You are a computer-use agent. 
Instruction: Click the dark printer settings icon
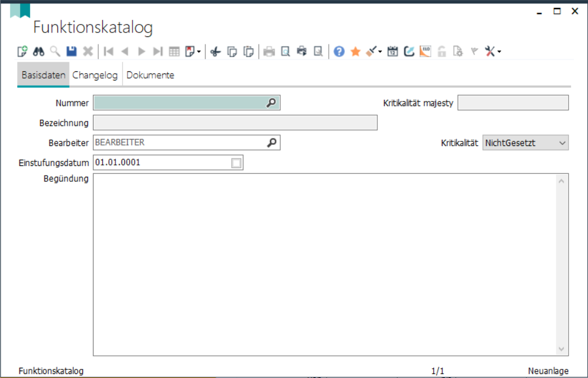[302, 51]
